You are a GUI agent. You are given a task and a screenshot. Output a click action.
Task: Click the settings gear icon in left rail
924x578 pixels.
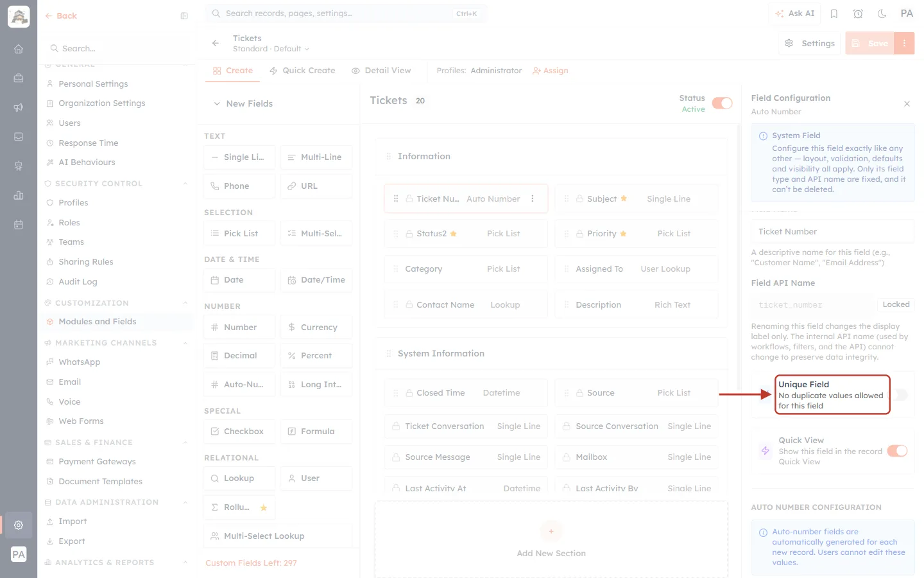[19, 525]
